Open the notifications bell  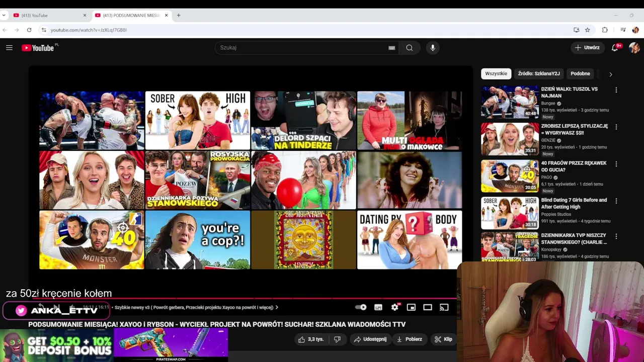coord(615,48)
